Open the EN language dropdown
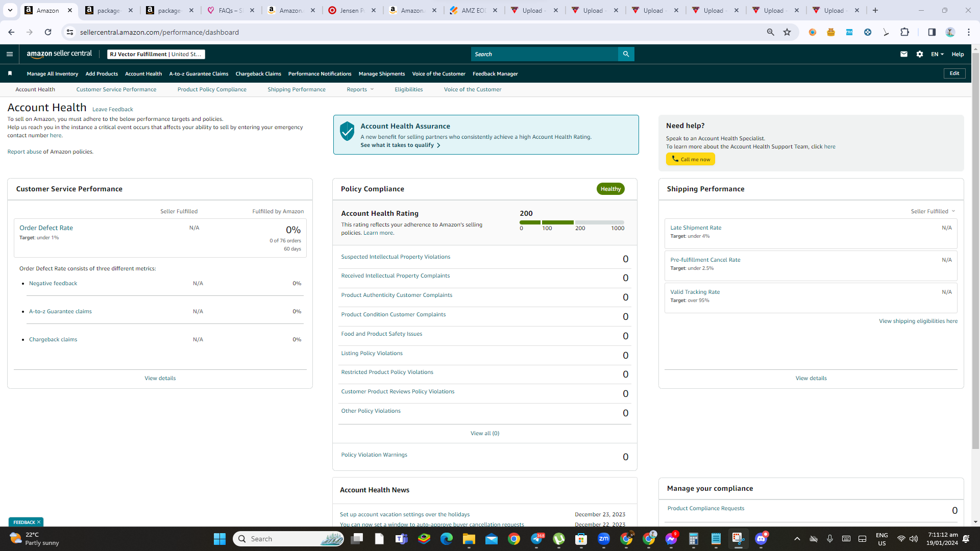The height and width of the screenshot is (551, 980). 937,54
